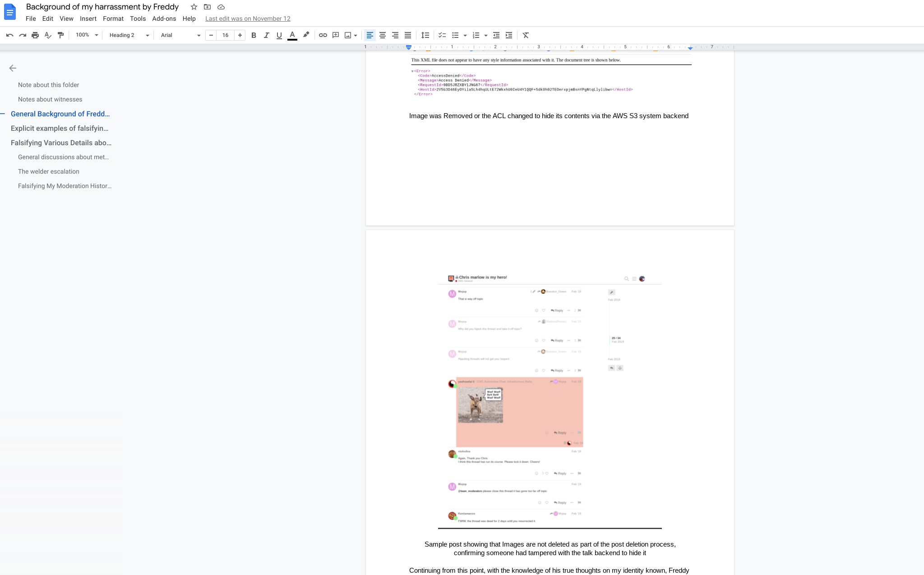The image size is (924, 575).
Task: Expand the Heading 2 style dropdown
Action: [129, 35]
